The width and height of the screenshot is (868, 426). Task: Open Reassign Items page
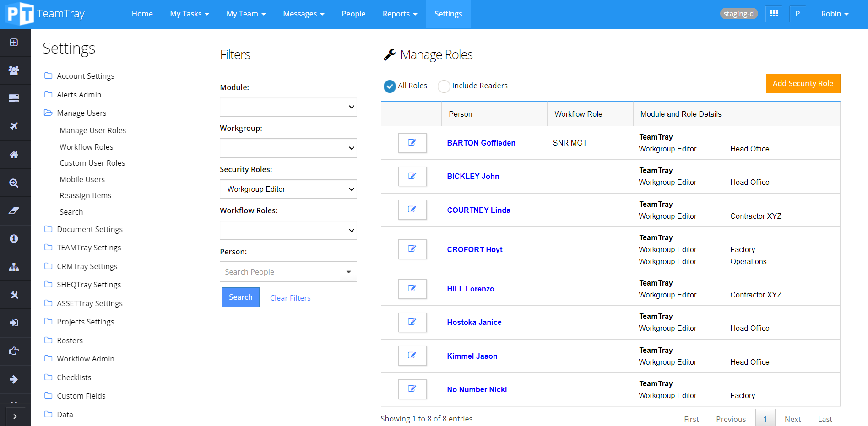(86, 195)
